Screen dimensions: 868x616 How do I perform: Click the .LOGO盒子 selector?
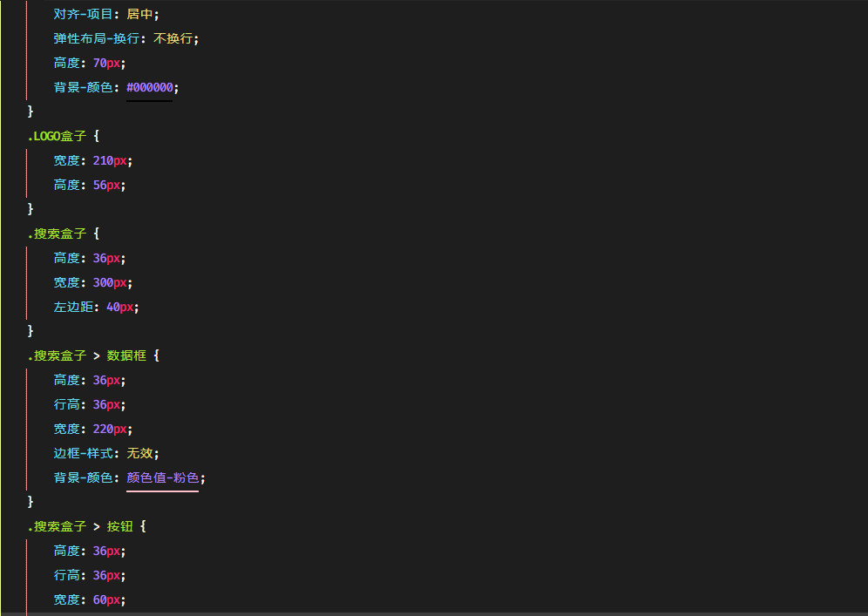(x=57, y=136)
